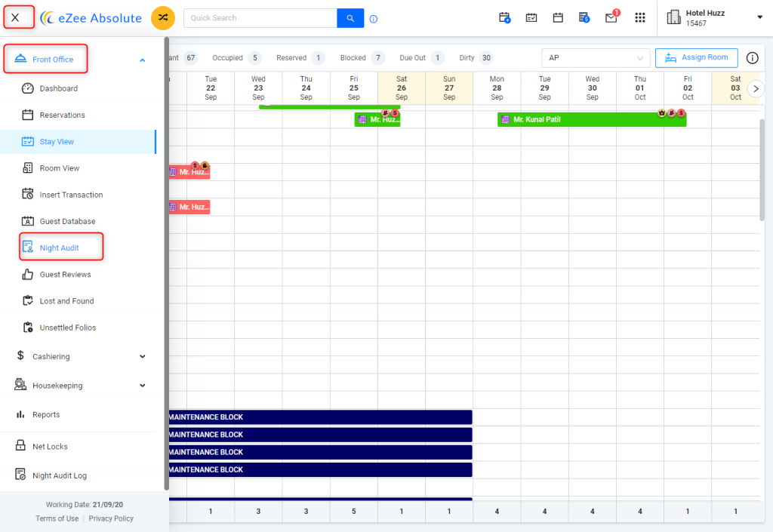
Task: Click the stay view legend info icon
Action: tap(753, 58)
